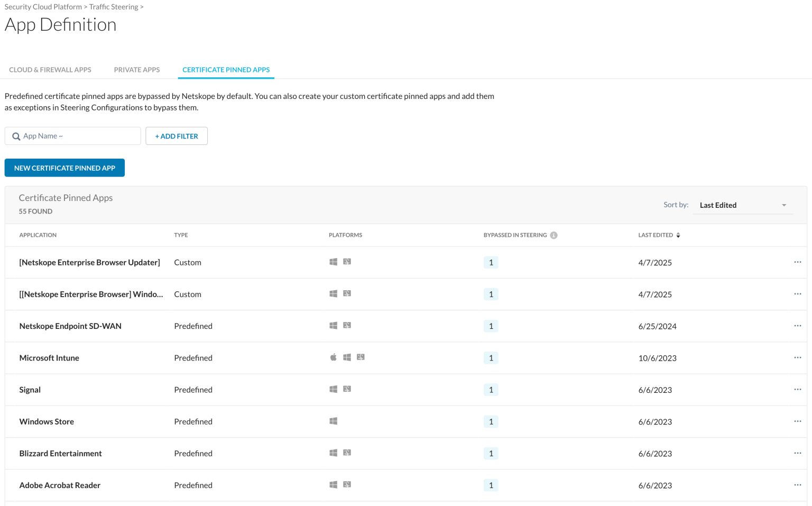Image resolution: width=812 pixels, height=506 pixels.
Task: Select the truncated Netskope Enterprise Browser Windo... entry
Action: tap(91, 294)
